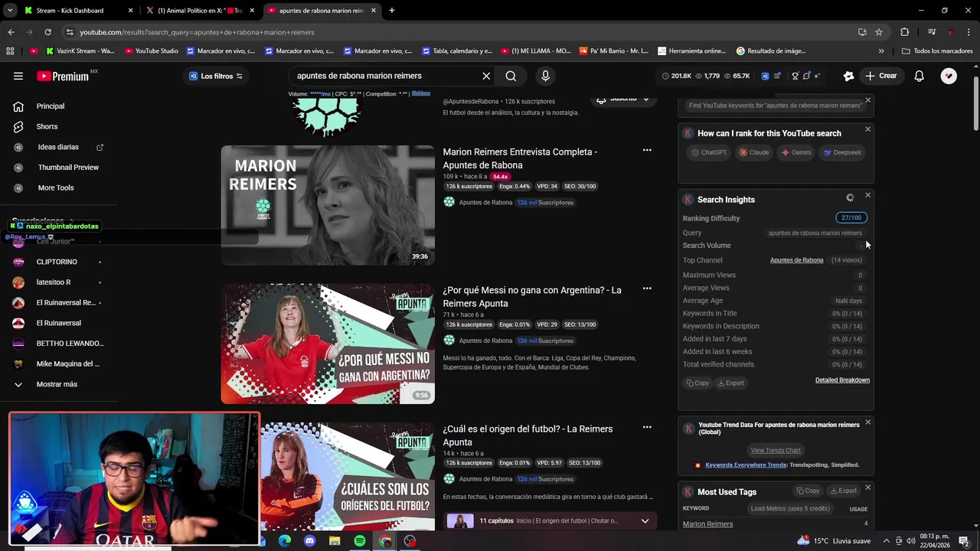The image size is (980, 551).
Task: Open a new Chrome tab
Action: (391, 11)
